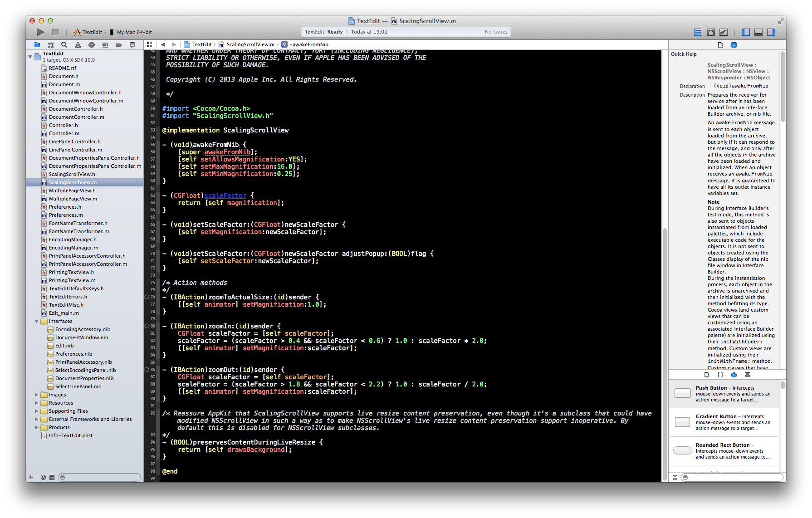Show the Code Snippet library
The image size is (812, 518).
(720, 375)
